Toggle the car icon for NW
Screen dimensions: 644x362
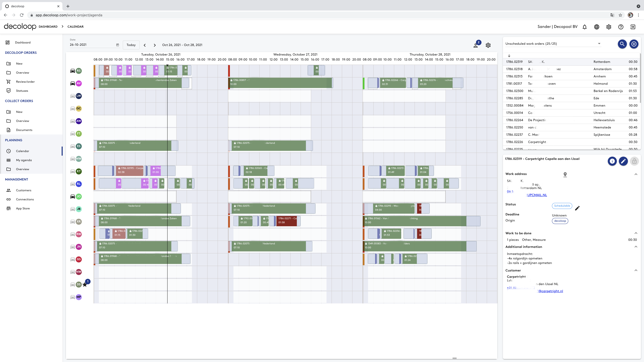click(72, 272)
